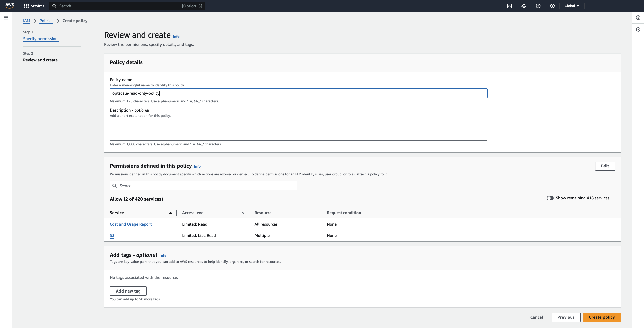Viewport: 644px width, 328px height.
Task: Open the info panel icon on right edge
Action: (x=638, y=18)
